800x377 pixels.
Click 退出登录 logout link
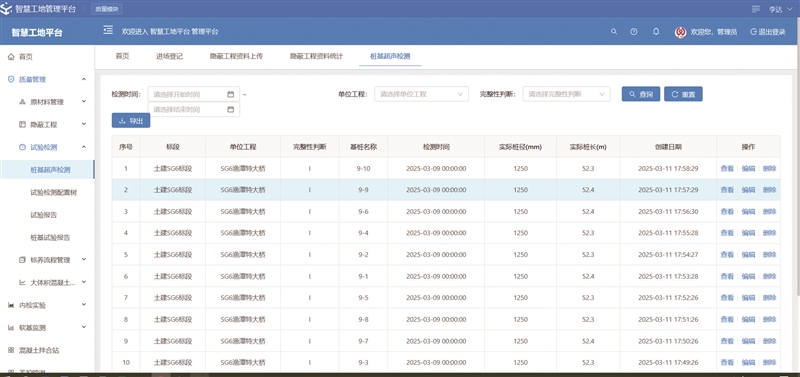tap(767, 32)
